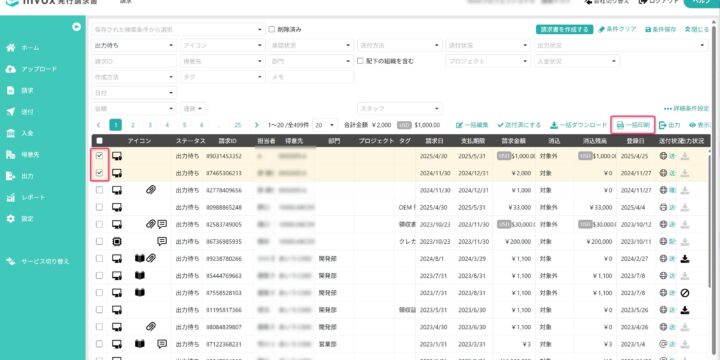Go to the 請求 sidebar section
The height and width of the screenshot is (360, 720).
pos(27,90)
